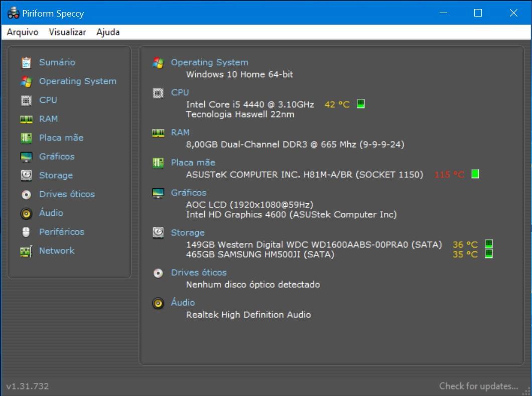Click the RAM stick icon in sidebar
Image resolution: width=532 pixels, height=396 pixels.
[x=26, y=119]
